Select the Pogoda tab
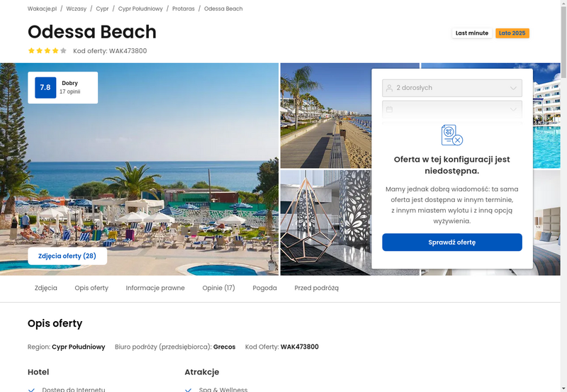The height and width of the screenshot is (392, 567). 264,288
